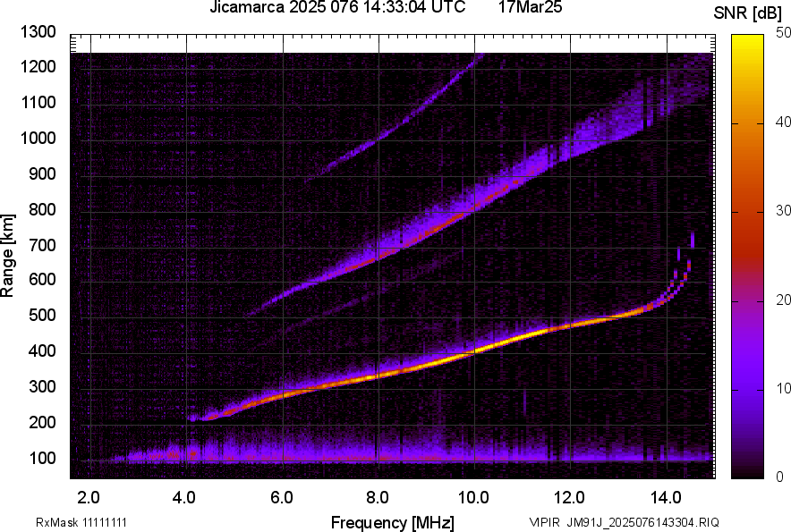Screen dimensions: 791x532
Task: Click the 14.0 frequency tick label
Action: [x=666, y=498]
